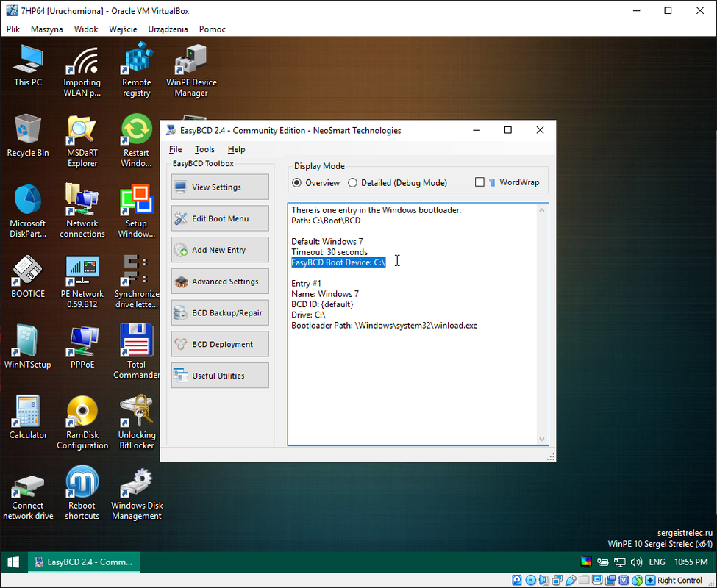
Task: Click the 'BCD ID: {default}' line
Action: point(322,304)
